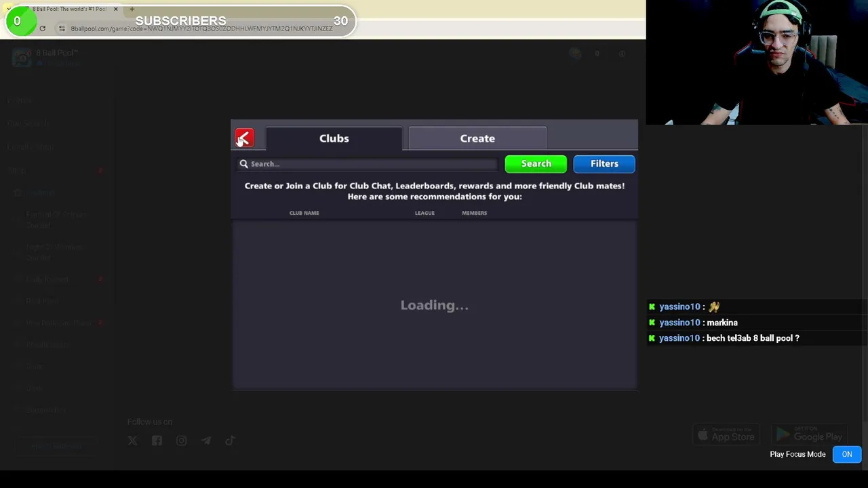Reload the page with browser refresh icon
Image resolution: width=868 pixels, height=488 pixels.
(x=42, y=28)
